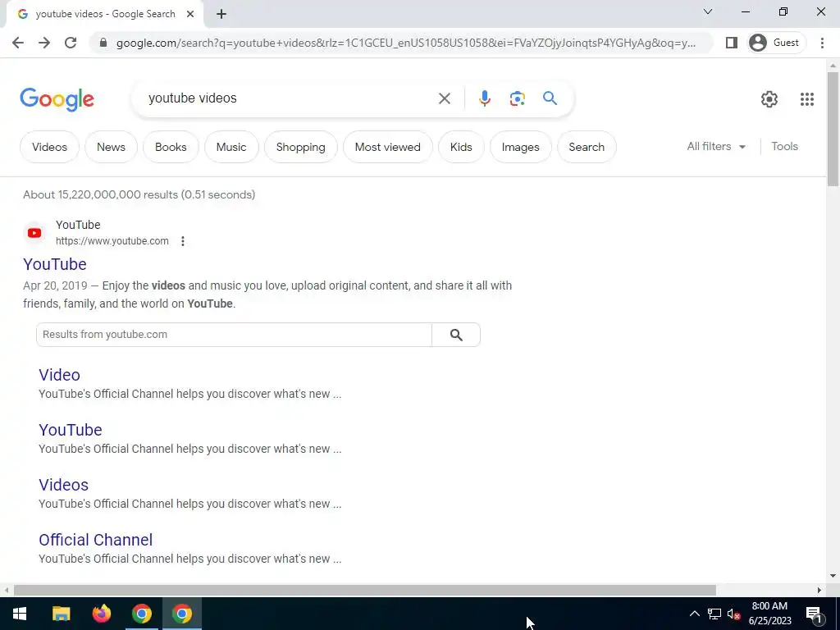Open Guest profile menu
Screen dimensions: 840x630
[776, 43]
